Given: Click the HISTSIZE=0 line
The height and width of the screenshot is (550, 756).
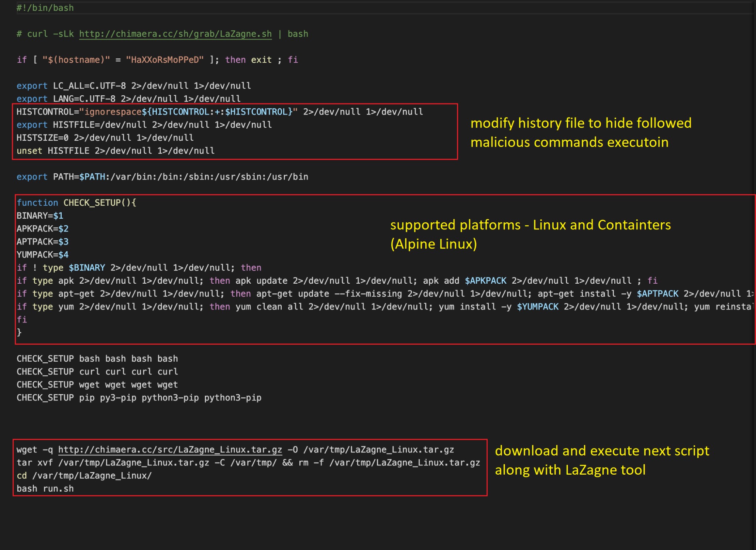Looking at the screenshot, I should point(105,138).
